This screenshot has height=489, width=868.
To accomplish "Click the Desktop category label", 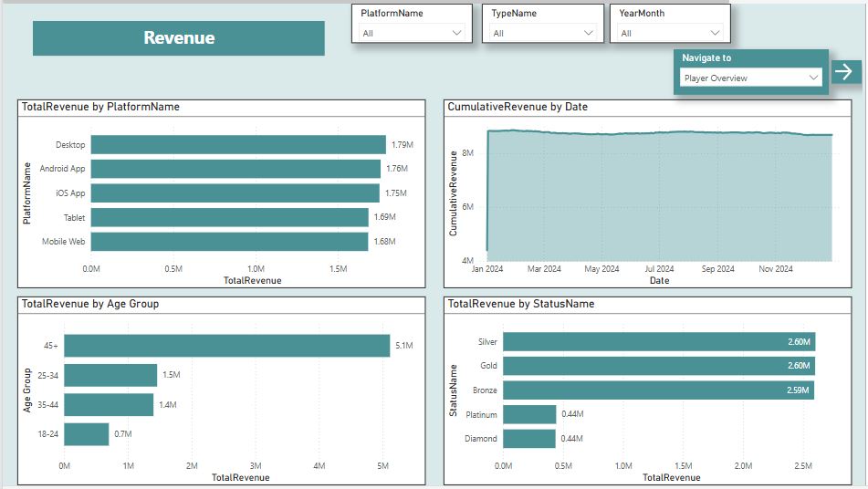I will click(70, 145).
